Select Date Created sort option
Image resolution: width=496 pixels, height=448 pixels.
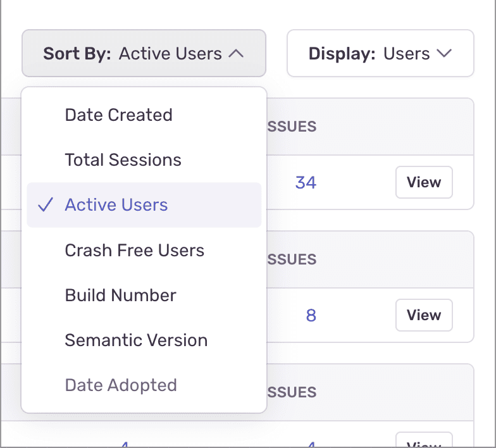118,115
